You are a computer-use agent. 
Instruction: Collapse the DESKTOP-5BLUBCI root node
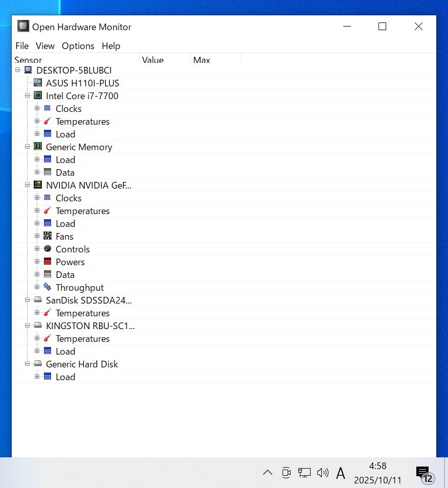pos(18,69)
